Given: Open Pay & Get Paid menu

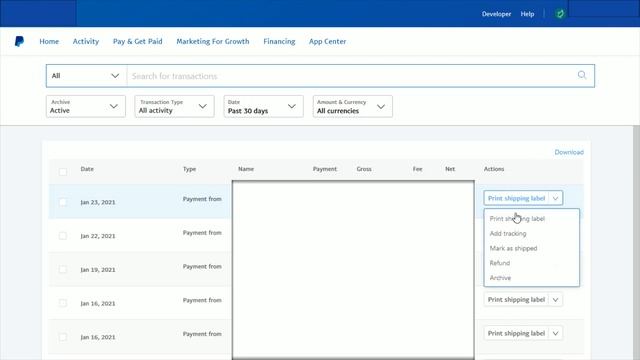Looking at the screenshot, I should pyautogui.click(x=138, y=41).
